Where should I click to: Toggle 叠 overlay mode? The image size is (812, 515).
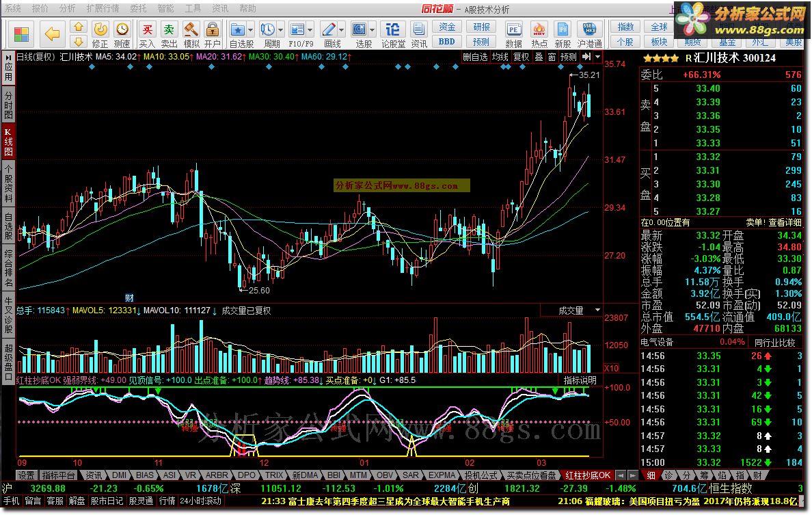coord(539,57)
